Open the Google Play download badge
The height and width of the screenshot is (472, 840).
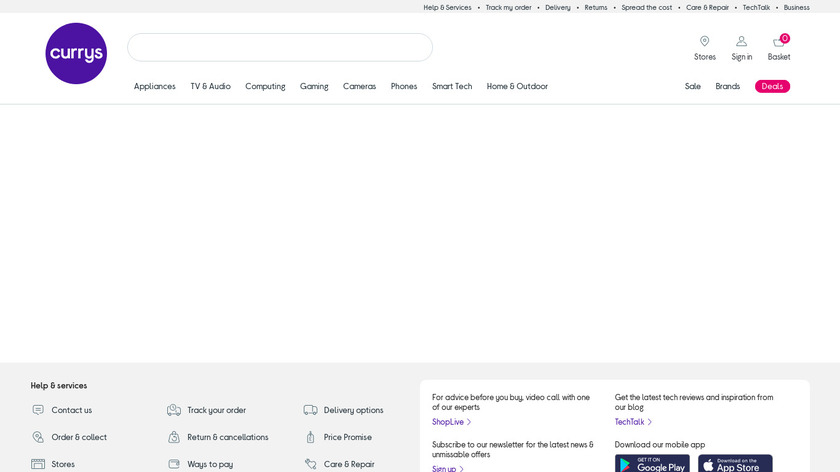point(652,464)
